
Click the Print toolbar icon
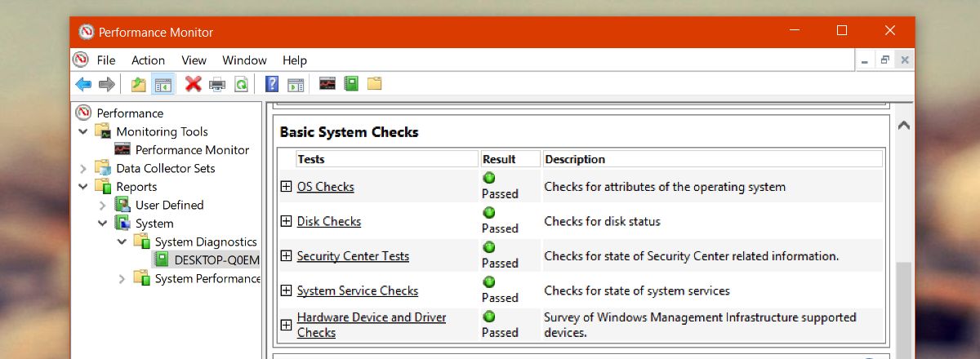coord(217,84)
